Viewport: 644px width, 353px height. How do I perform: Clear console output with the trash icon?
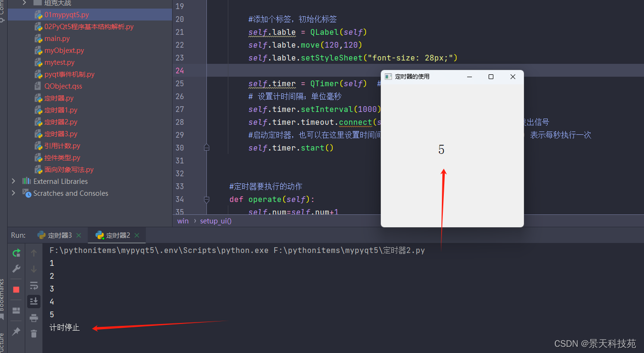pos(34,333)
